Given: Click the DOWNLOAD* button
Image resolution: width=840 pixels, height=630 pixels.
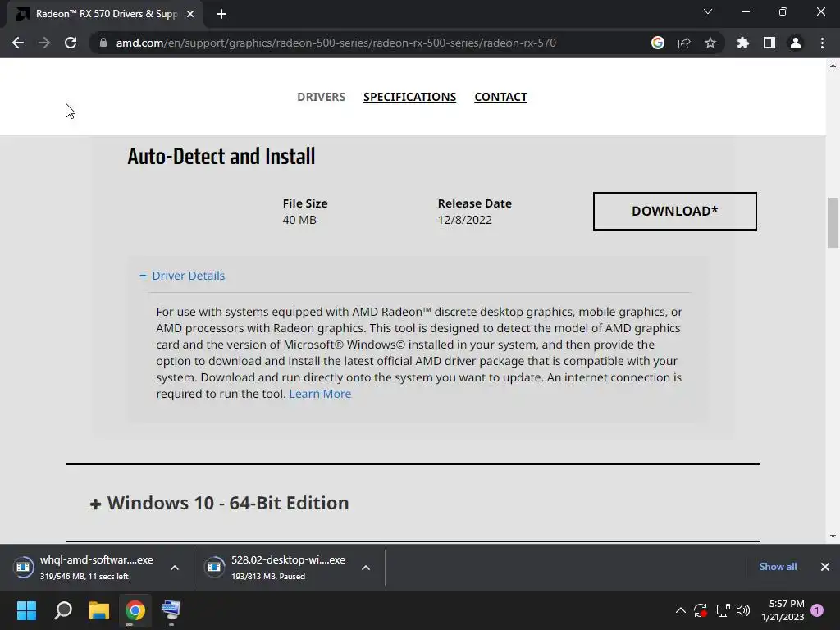Looking at the screenshot, I should pyautogui.click(x=675, y=211).
